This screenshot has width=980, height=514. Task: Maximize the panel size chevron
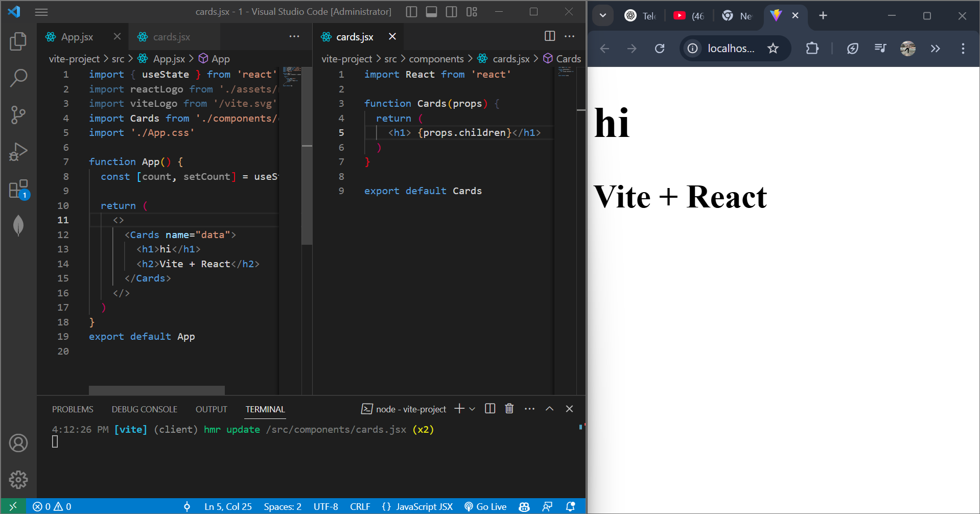[550, 409]
